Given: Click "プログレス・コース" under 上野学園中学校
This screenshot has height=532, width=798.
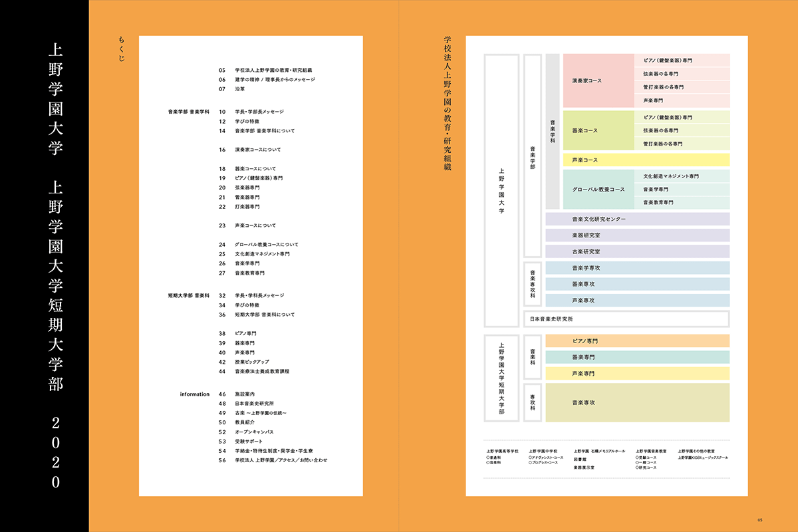Looking at the screenshot, I should pos(546,462).
